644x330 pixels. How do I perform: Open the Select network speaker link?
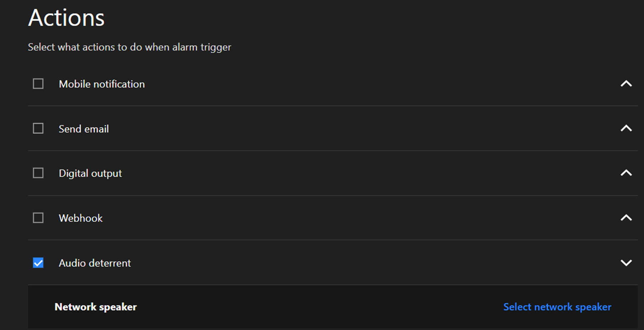[557, 307]
